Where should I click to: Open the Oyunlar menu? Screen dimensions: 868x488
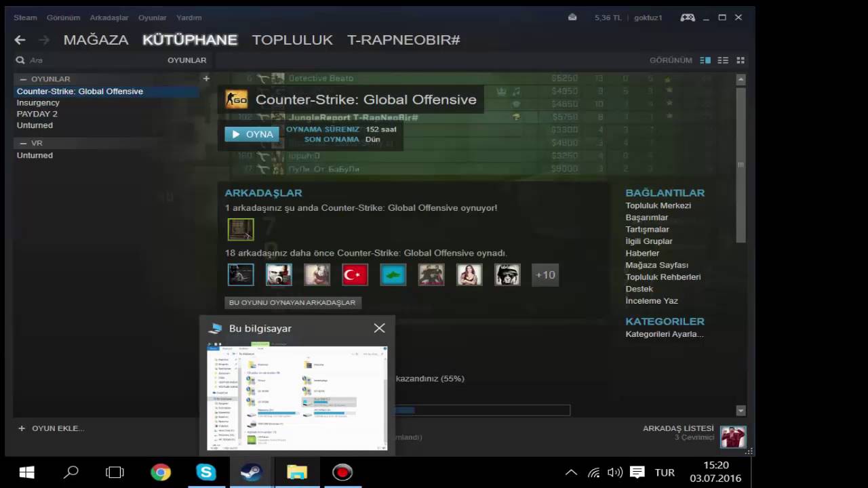152,18
